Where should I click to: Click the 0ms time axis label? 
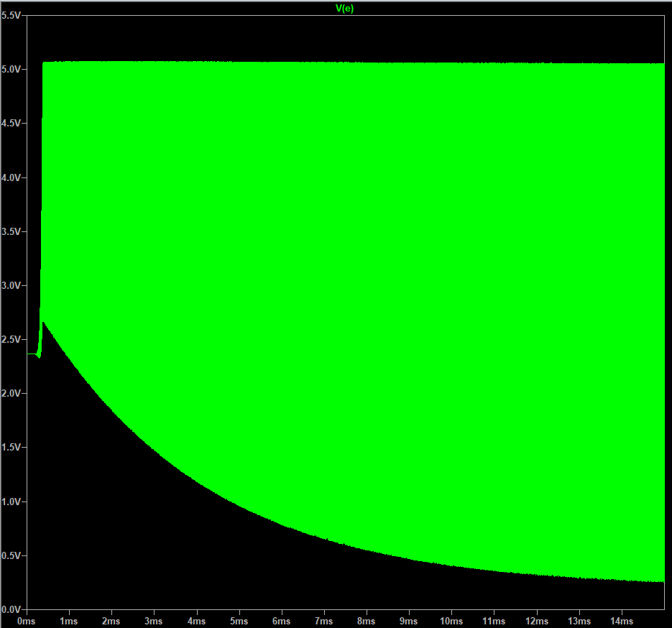pos(26,621)
